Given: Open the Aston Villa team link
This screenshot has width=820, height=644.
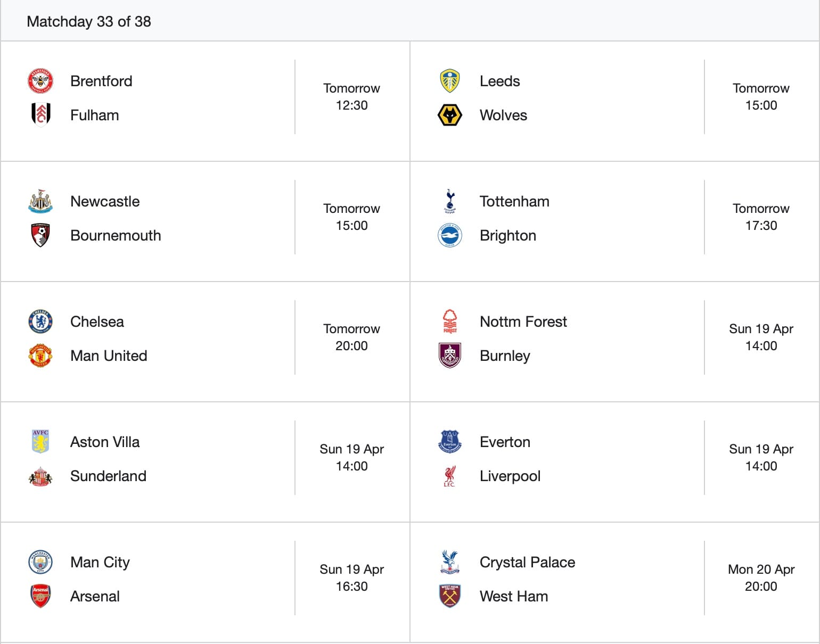Looking at the screenshot, I should pyautogui.click(x=105, y=442).
